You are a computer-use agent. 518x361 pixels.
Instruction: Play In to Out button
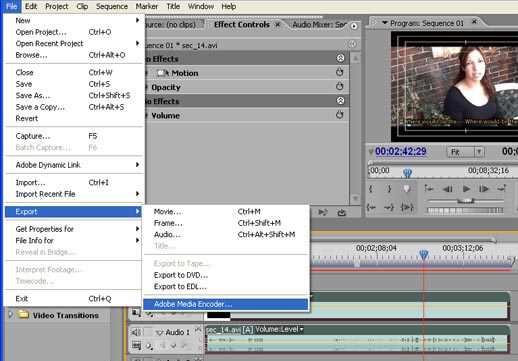(x=407, y=207)
